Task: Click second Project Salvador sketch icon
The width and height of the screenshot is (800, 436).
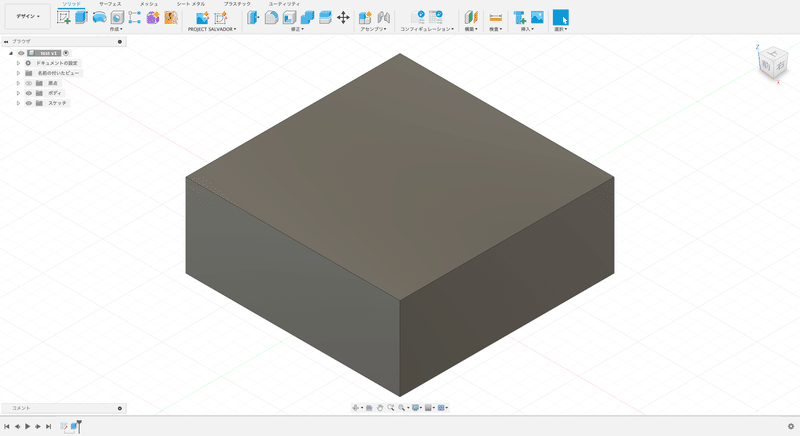Action: [220, 17]
